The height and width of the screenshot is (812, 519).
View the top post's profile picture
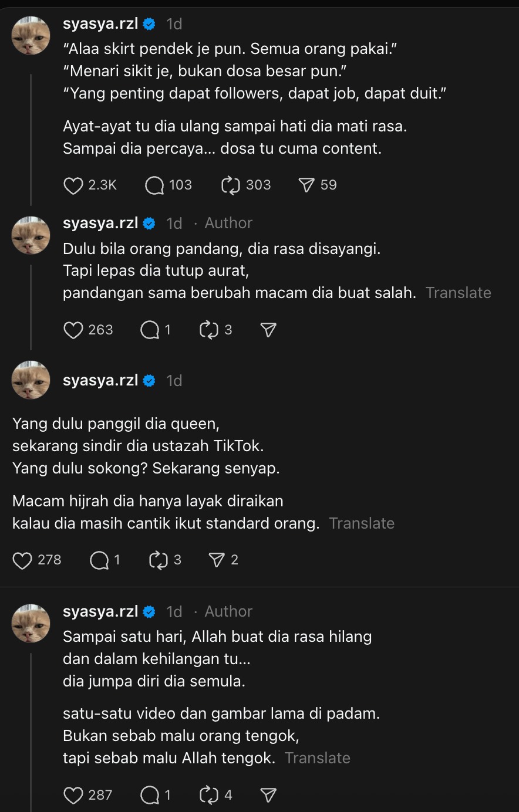(x=31, y=35)
